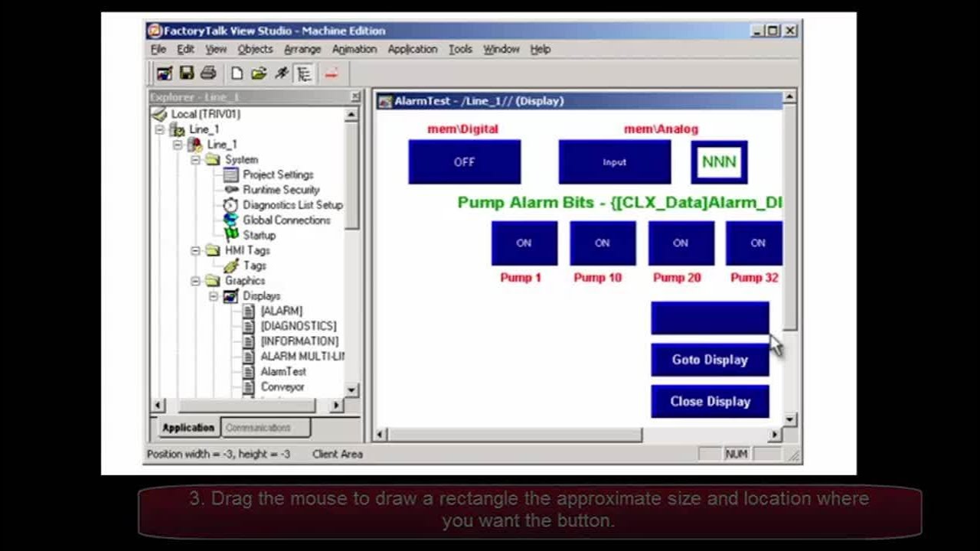Click the OFF mem\Digital button
The image size is (980, 551).
coord(464,161)
